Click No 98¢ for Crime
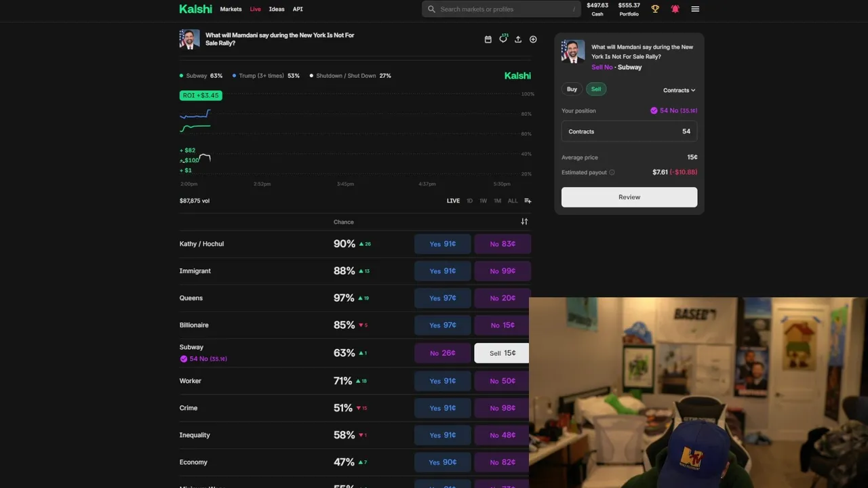The width and height of the screenshot is (868, 488). click(502, 408)
